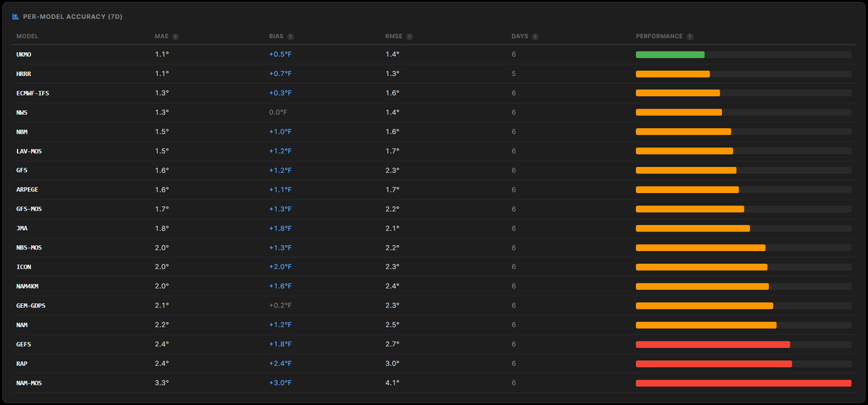Click NAM-MOS MAE value 3.3°
Image resolution: width=868 pixels, height=405 pixels.
[162, 383]
